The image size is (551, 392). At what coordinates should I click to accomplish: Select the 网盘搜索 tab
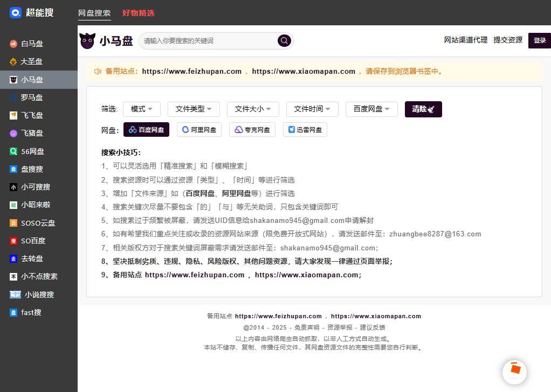click(95, 12)
